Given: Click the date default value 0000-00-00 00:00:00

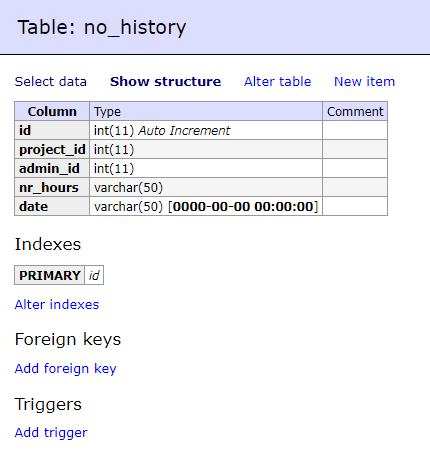Looking at the screenshot, I should tap(244, 207).
